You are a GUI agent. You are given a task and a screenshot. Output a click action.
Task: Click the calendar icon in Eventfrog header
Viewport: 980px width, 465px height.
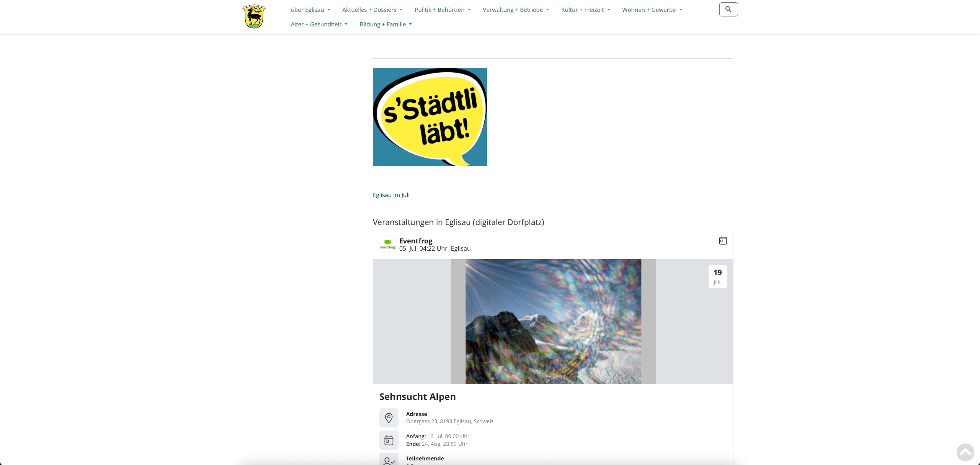point(723,240)
